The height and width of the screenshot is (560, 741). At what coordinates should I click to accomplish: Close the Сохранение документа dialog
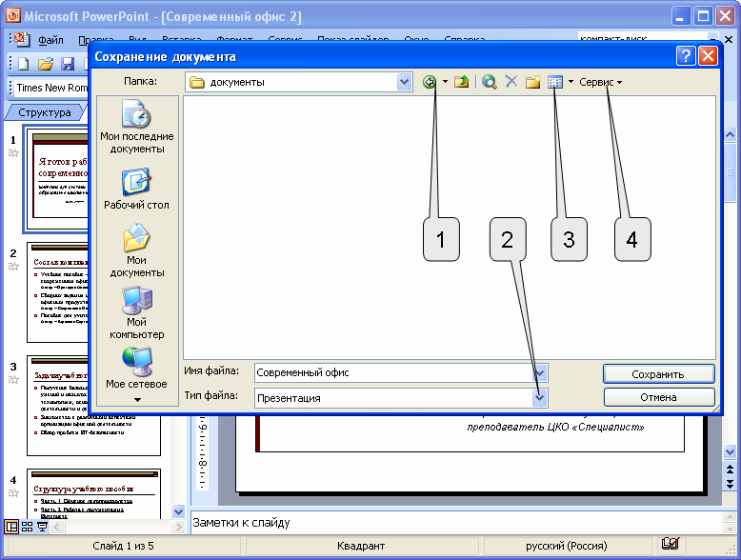pyautogui.click(x=708, y=56)
